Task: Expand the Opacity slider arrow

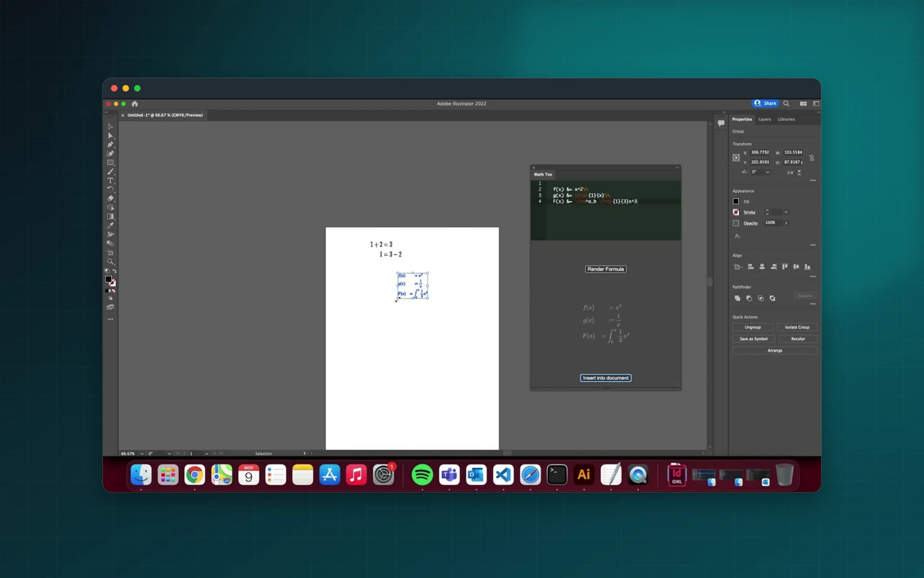Action: pos(786,223)
